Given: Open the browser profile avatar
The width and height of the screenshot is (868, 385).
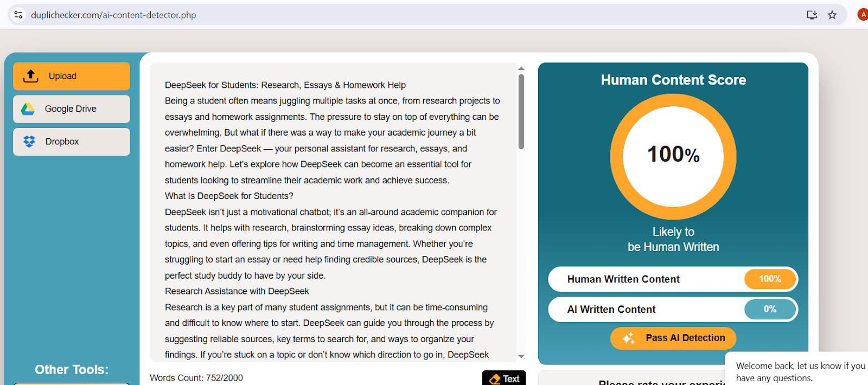Looking at the screenshot, I should click(x=863, y=15).
